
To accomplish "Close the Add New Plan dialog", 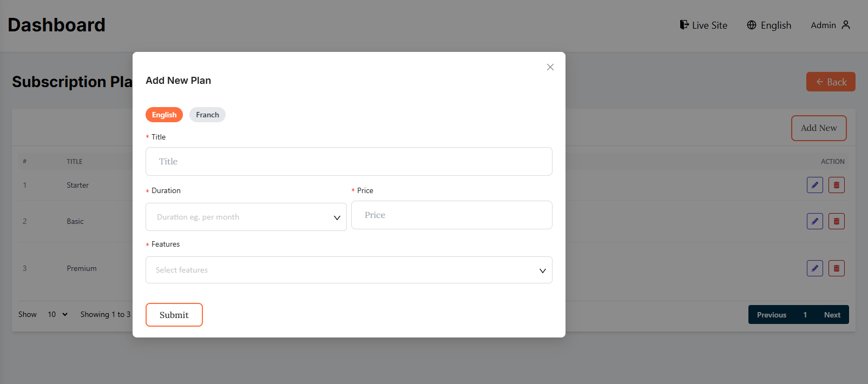I will coord(550,67).
